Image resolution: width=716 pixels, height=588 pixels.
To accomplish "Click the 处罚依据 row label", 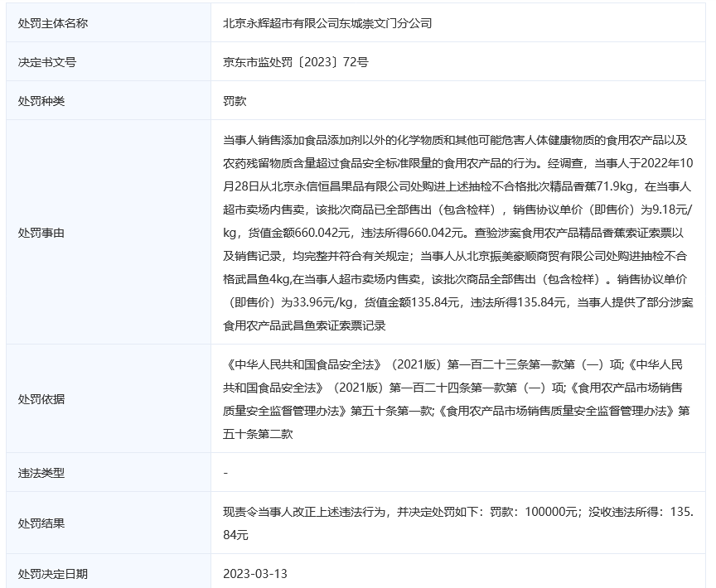I will click(x=41, y=398).
